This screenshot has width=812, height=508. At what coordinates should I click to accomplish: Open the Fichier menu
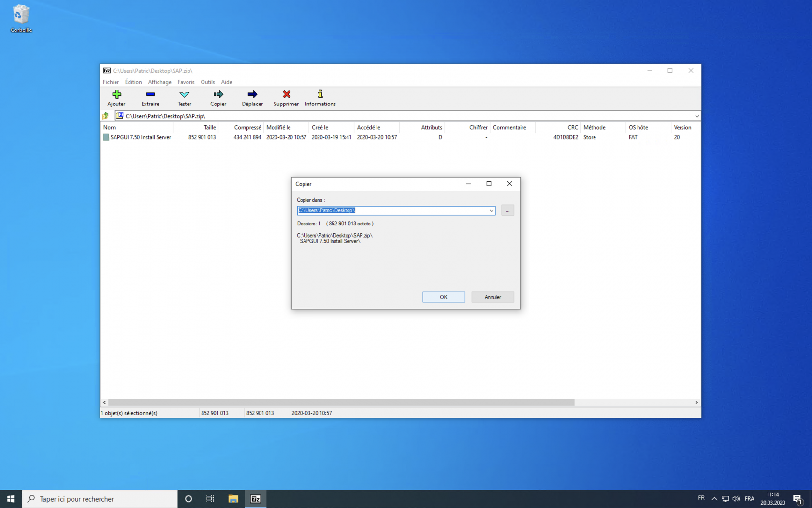point(111,82)
